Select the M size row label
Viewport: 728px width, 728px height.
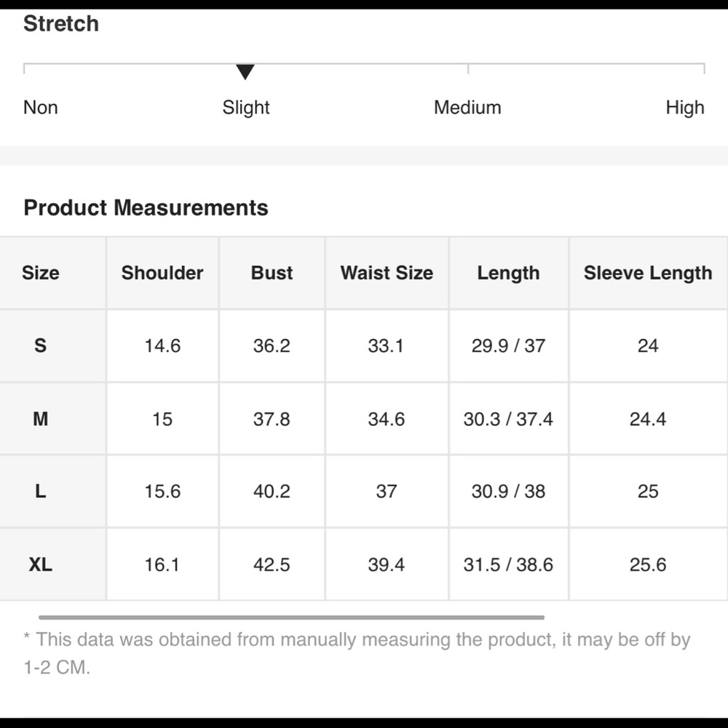(40, 419)
